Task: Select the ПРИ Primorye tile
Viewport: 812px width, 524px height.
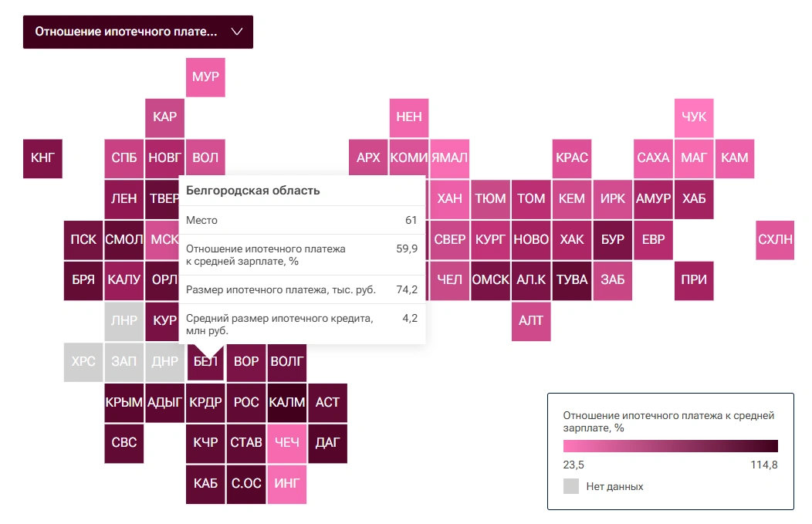Action: [x=694, y=279]
